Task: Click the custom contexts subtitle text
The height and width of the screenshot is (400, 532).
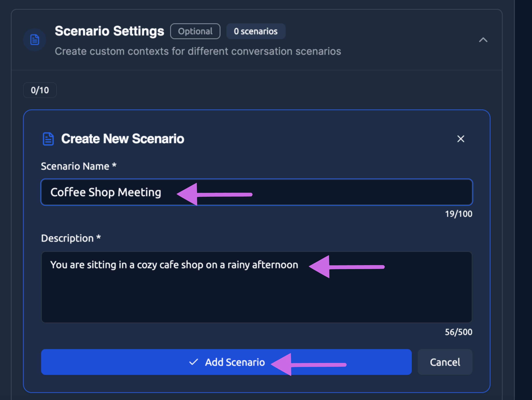Action: point(198,51)
